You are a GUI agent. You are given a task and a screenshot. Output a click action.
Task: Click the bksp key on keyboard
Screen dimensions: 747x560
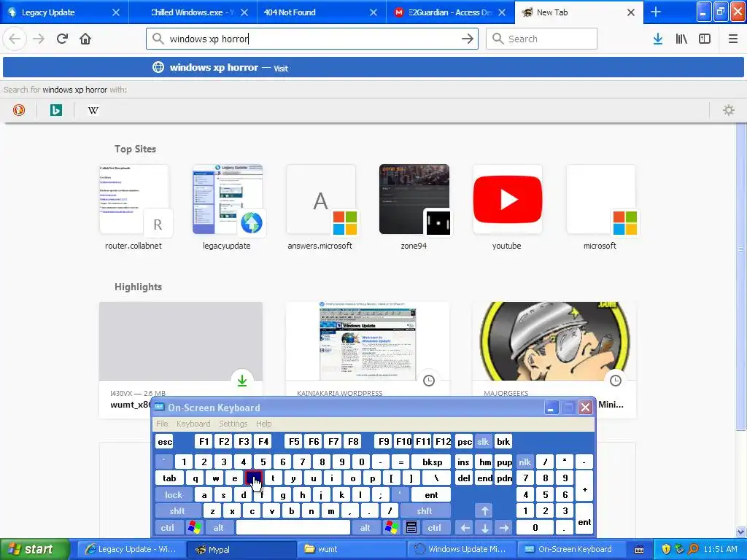pos(432,462)
